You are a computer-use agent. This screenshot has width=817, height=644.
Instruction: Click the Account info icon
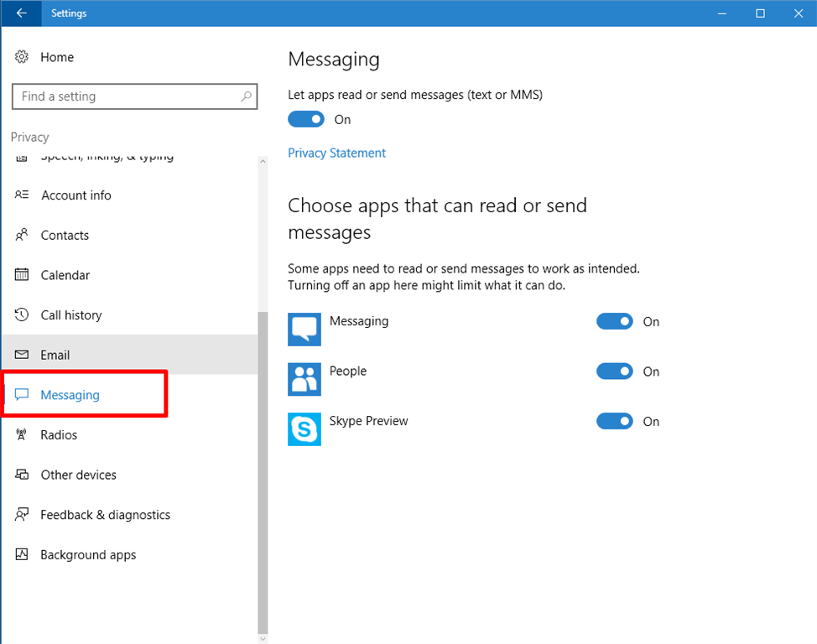[21, 195]
